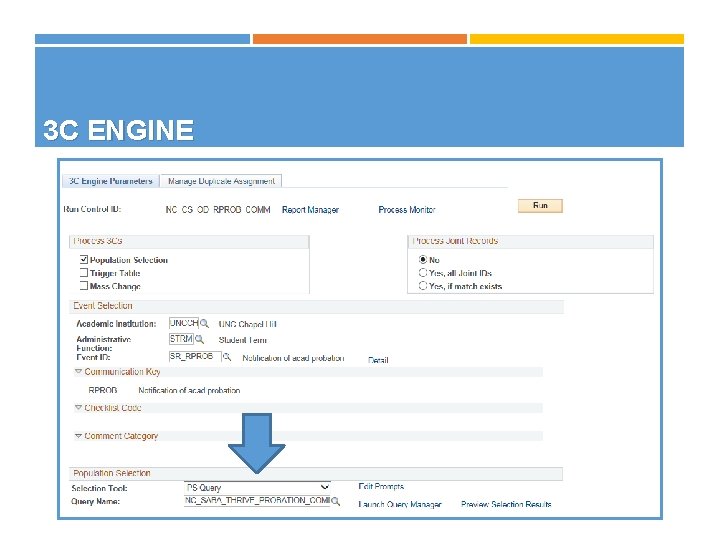Select the No joint records radio button
Viewport: 720px width, 540px height.
pyautogui.click(x=423, y=259)
